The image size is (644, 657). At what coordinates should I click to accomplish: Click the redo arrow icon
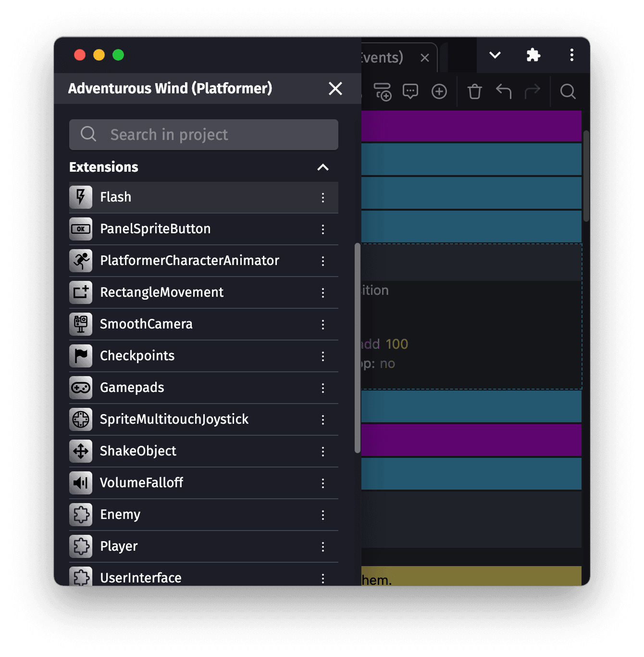[533, 91]
